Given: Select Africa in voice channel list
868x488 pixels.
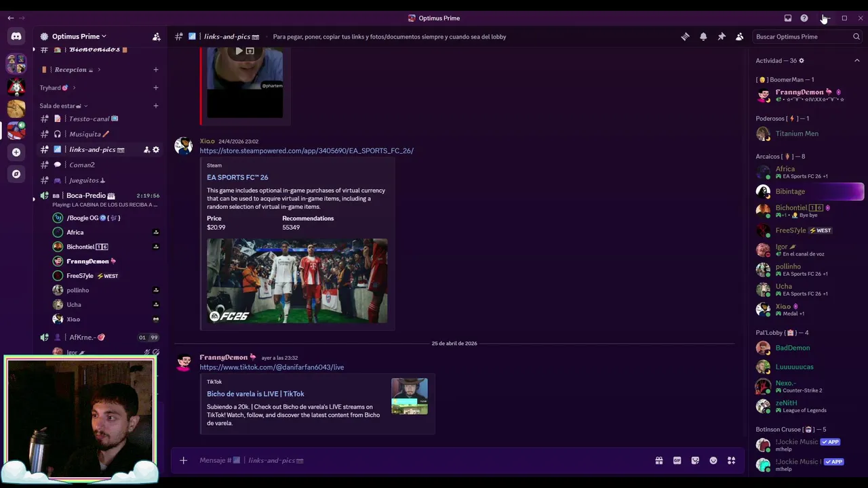Looking at the screenshot, I should [105, 232].
